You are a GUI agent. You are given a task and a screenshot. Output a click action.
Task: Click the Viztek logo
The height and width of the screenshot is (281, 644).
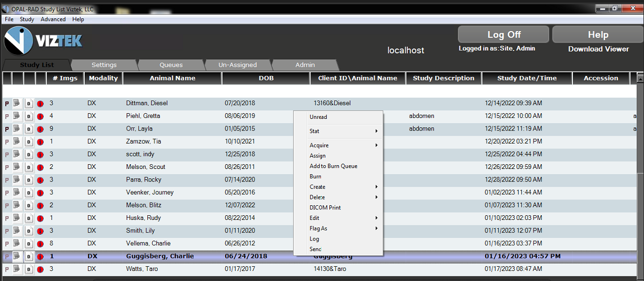tap(44, 40)
